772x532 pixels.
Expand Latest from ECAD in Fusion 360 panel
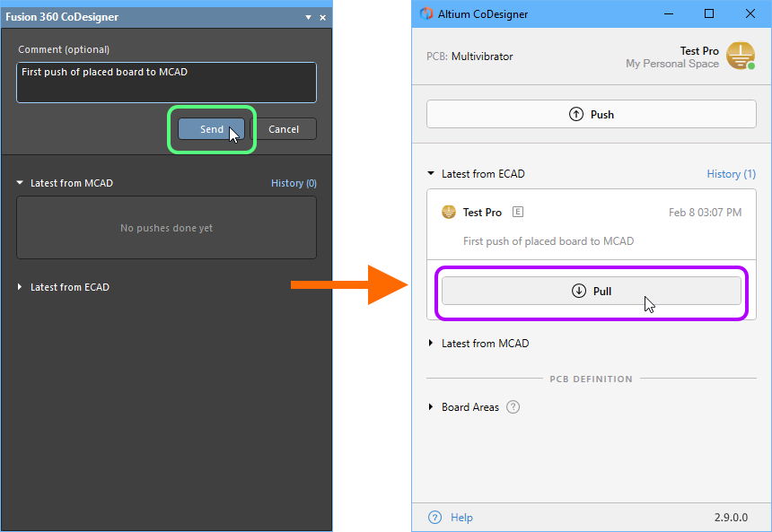point(21,287)
